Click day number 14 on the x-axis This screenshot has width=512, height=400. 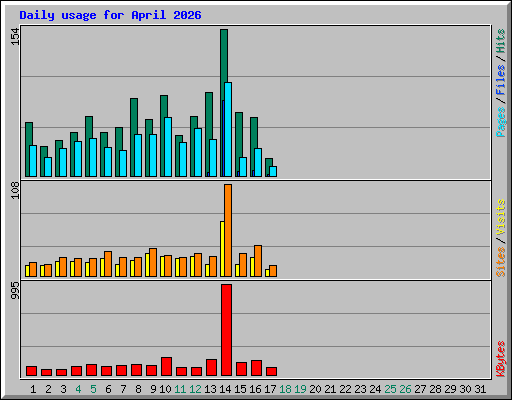[x=225, y=389]
